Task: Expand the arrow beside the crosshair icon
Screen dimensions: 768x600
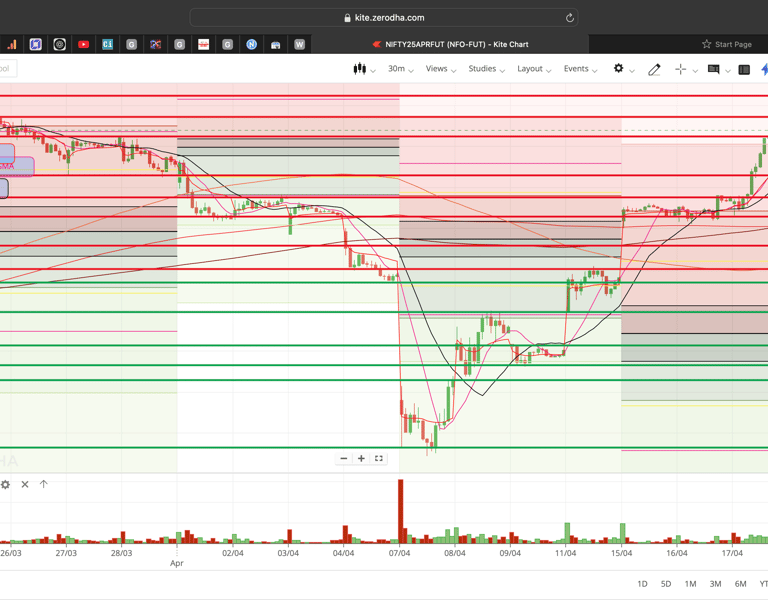Action: [695, 71]
